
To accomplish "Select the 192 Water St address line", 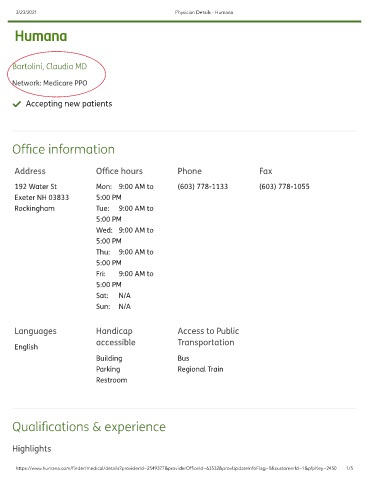I will click(36, 186).
